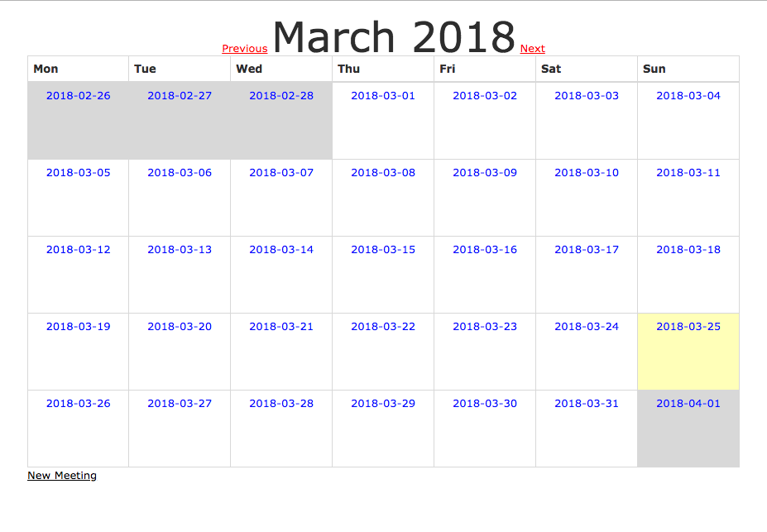This screenshot has width=767, height=532.
Task: Click on date 2018-03-10
Action: pos(586,172)
